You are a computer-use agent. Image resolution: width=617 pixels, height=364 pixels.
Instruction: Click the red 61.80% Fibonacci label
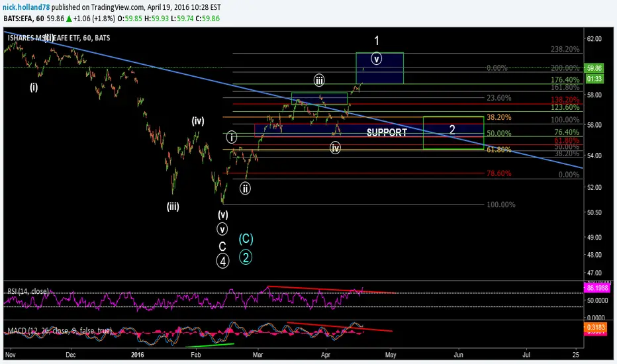pos(567,140)
